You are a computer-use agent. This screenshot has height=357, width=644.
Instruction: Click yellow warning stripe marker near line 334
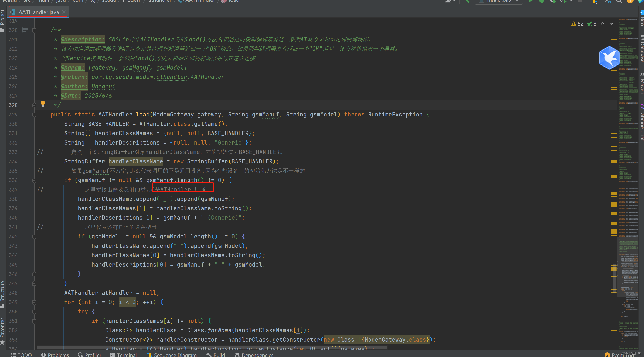pos(614,161)
